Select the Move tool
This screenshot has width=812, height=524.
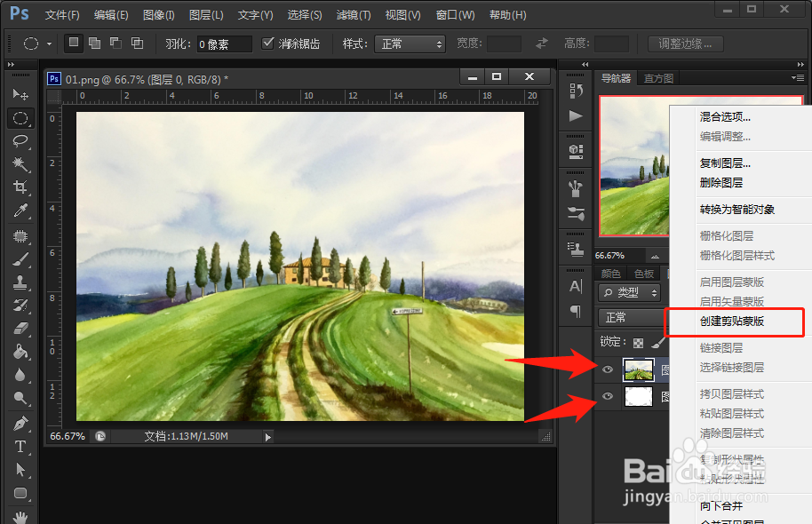pyautogui.click(x=20, y=94)
